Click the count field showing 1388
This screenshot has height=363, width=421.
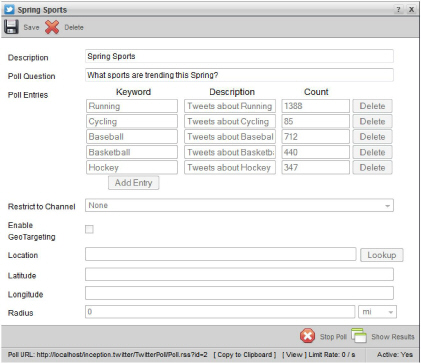click(x=316, y=106)
